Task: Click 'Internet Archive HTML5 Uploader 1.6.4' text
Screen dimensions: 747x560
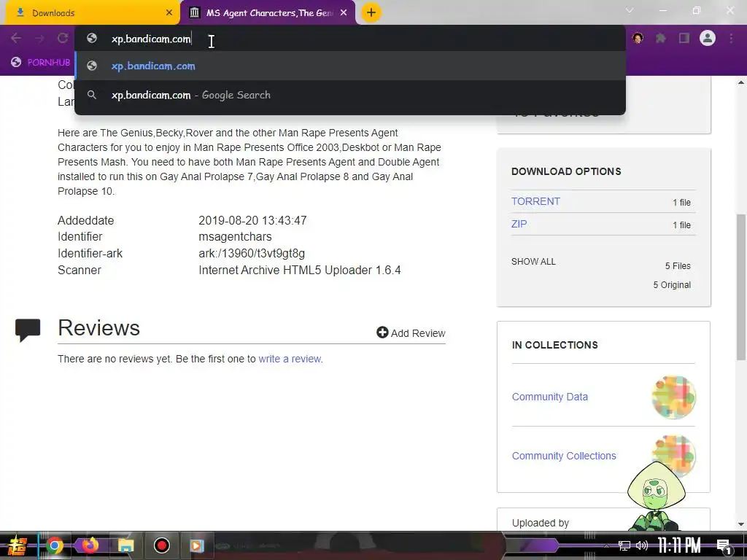Action: tap(300, 270)
